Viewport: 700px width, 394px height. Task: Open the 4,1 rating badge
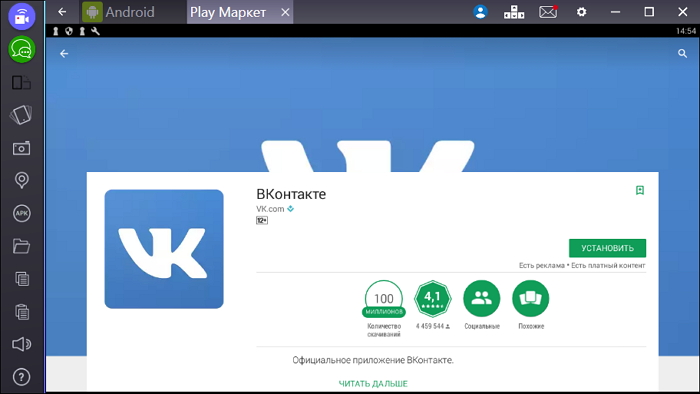point(433,299)
